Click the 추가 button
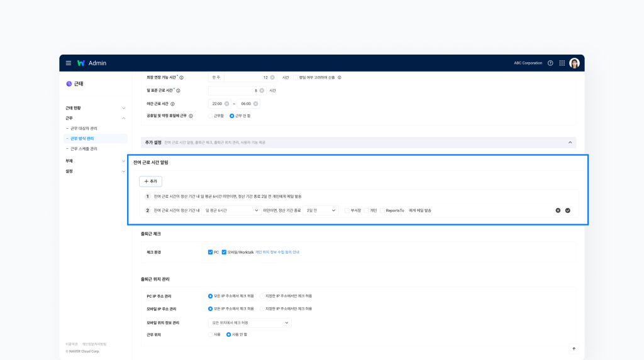Screen dimensions: 644x360 tap(151, 181)
